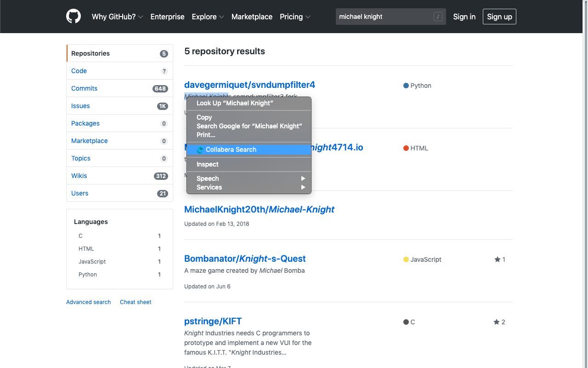588x368 pixels.
Task: Open the Explore dropdown menu
Action: [x=208, y=17]
